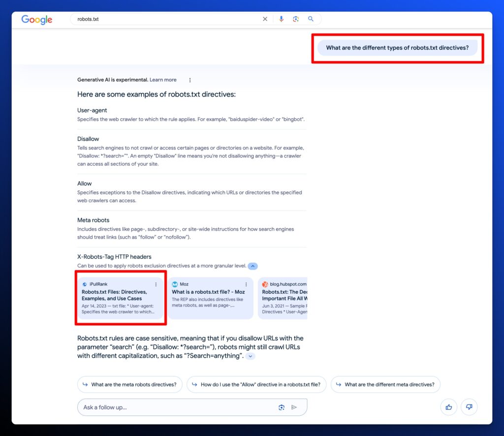Select "What are the meta robots directives?" suggestion
The height and width of the screenshot is (436, 504).
point(129,385)
